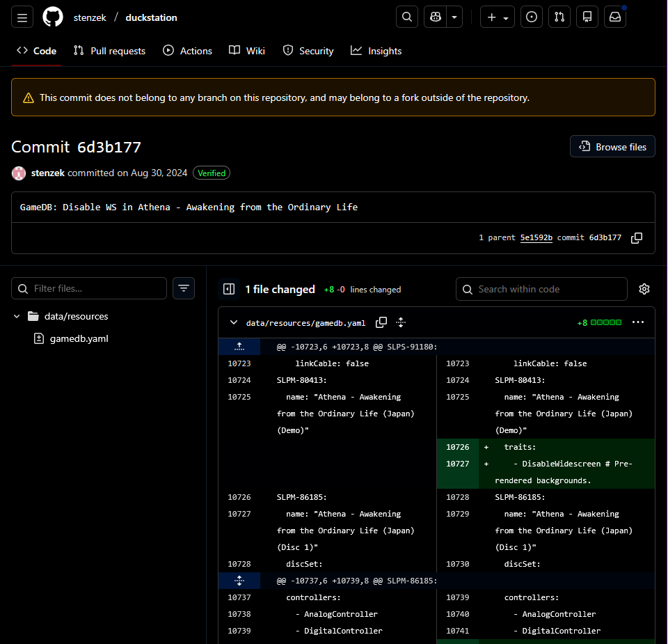Open the pull requests header icon

click(x=559, y=17)
